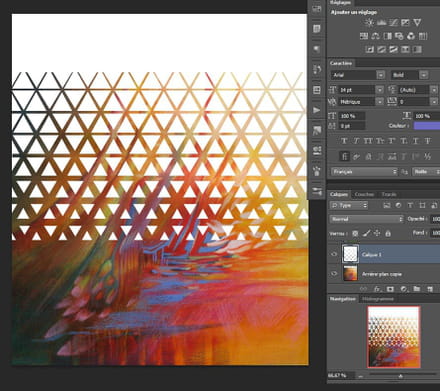The width and height of the screenshot is (440, 391).
Task: Add a Curves adjustment layer
Action: coord(393,22)
